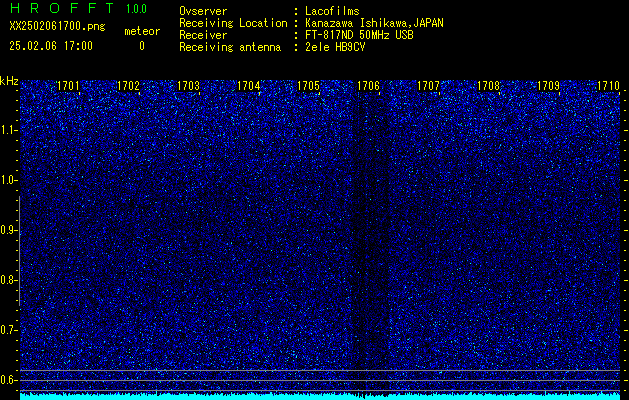Click the Ovserver label
Image resolution: width=629 pixels, height=400 pixels.
click(203, 11)
